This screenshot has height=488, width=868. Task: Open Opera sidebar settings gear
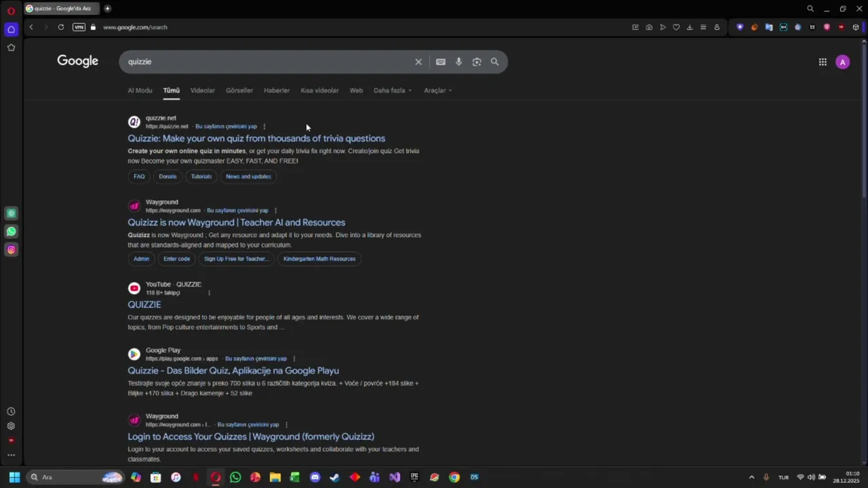click(11, 426)
